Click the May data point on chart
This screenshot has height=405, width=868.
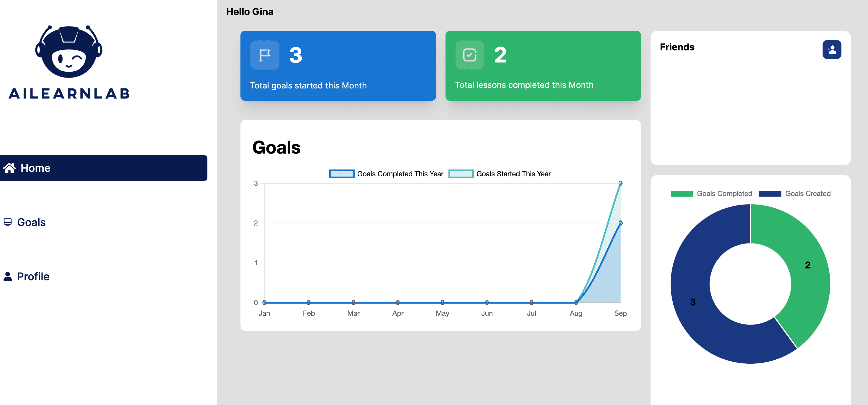tap(442, 302)
